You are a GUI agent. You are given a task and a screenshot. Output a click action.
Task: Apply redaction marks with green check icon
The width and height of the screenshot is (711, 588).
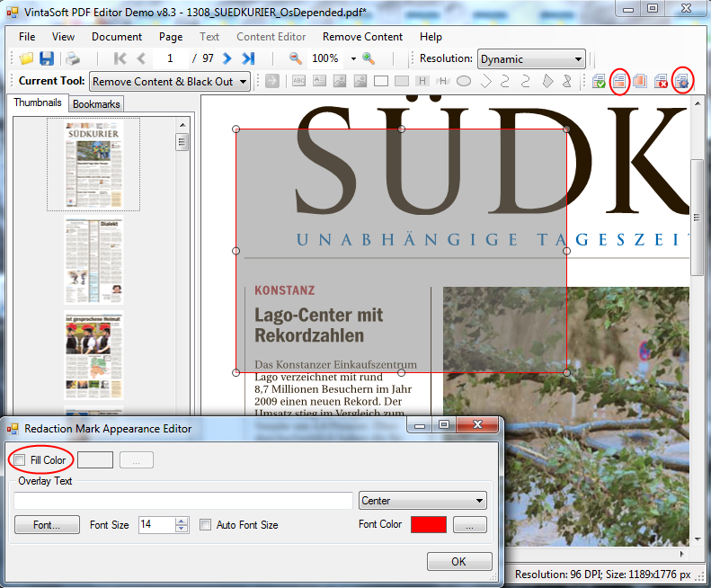(x=599, y=81)
